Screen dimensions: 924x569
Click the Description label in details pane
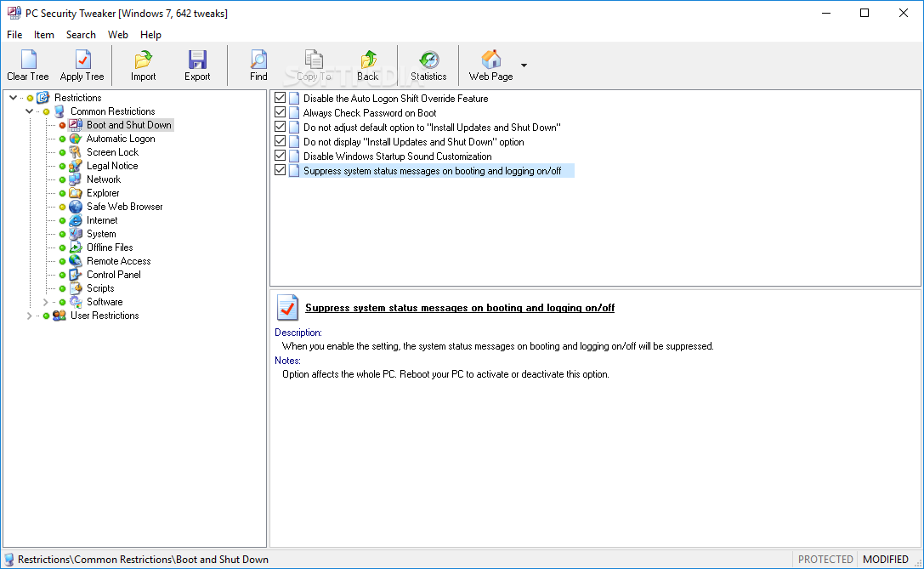pos(298,333)
